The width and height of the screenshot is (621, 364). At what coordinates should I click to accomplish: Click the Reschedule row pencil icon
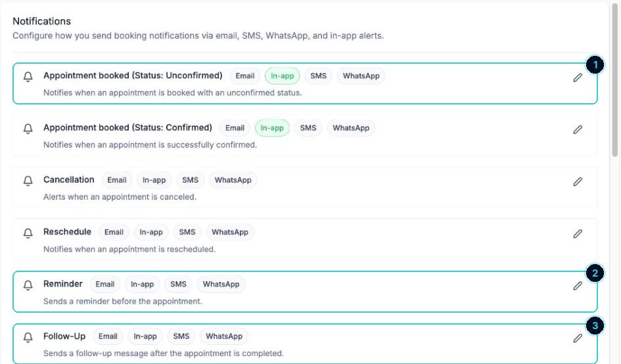pos(578,234)
